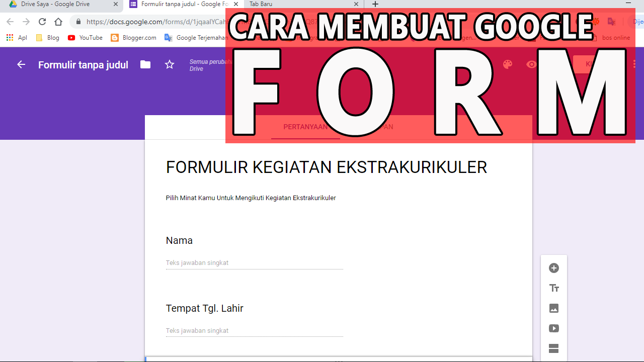This screenshot has width=644, height=362.
Task: Click the Nama short answer field
Action: (x=254, y=262)
